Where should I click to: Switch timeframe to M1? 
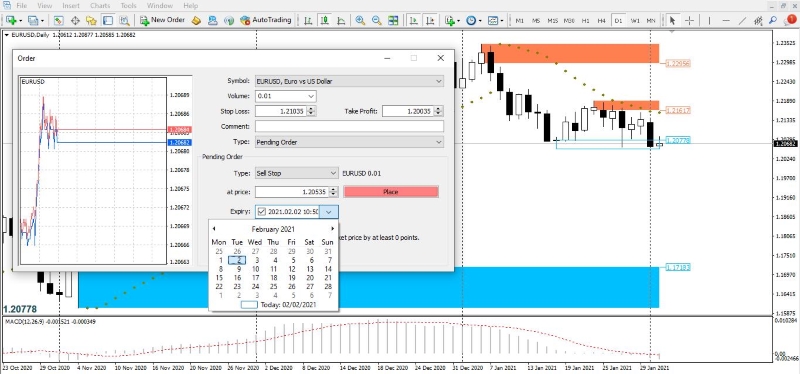click(x=519, y=20)
